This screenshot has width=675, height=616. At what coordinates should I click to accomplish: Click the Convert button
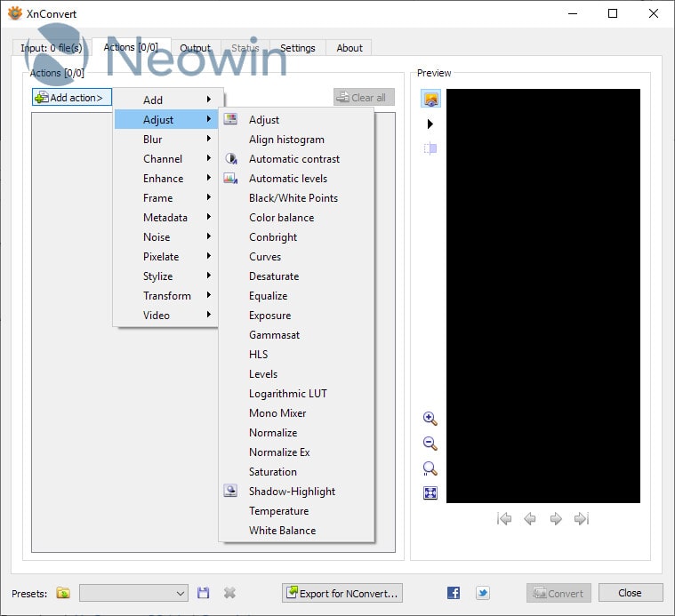tap(558, 593)
